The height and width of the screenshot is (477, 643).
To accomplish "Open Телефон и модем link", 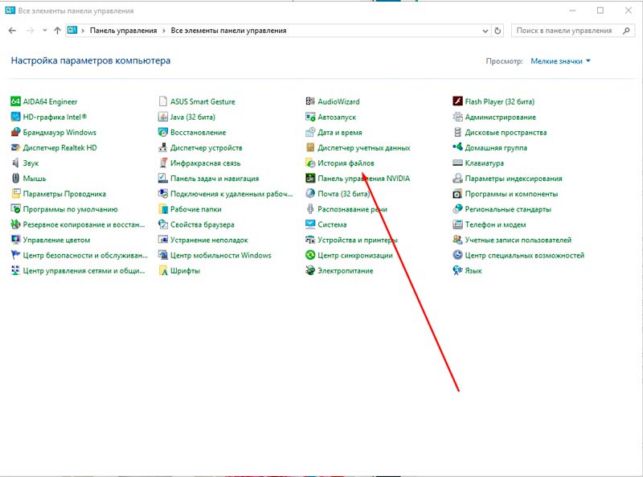I will 495,225.
